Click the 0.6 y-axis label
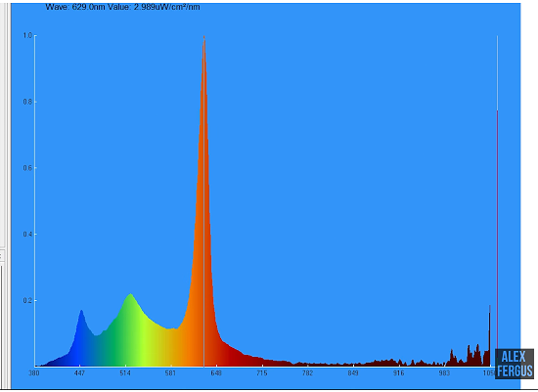 [27, 168]
